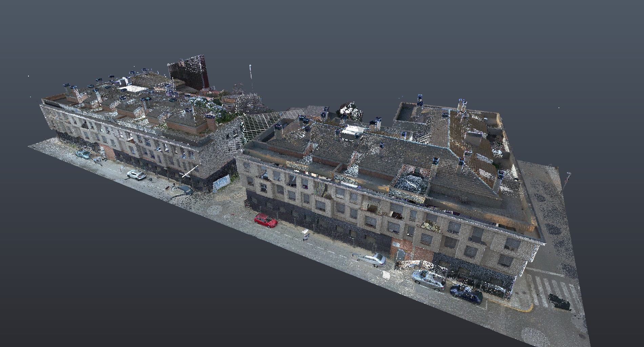Select the white line marker on left facade
Image resolution: width=644 pixels, height=347 pixels.
tap(190, 171)
